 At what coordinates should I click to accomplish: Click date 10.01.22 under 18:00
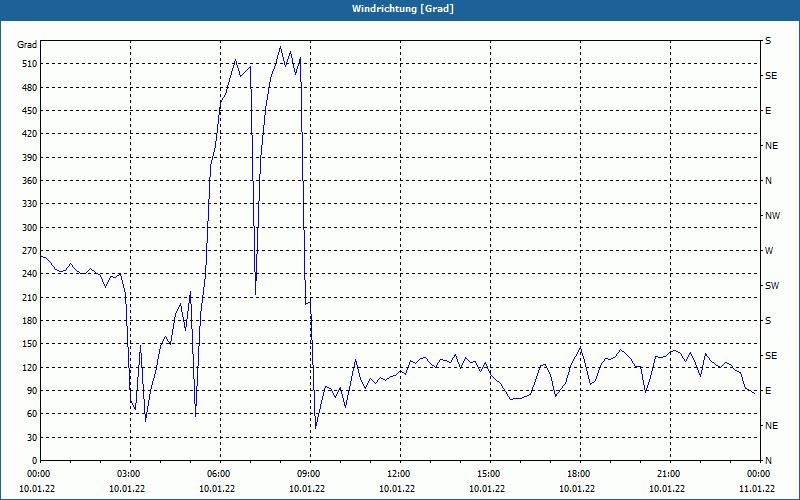(x=577, y=489)
